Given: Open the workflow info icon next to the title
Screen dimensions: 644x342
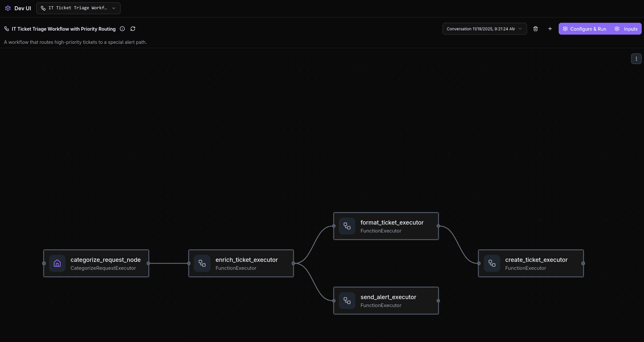Looking at the screenshot, I should coord(122,29).
